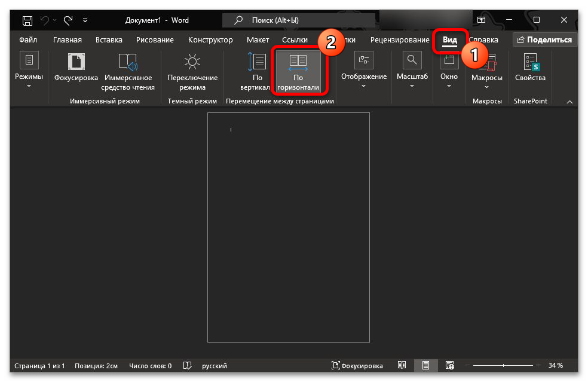Switch page movement to По вертикали
Screen dimensions: 588x382
pyautogui.click(x=257, y=72)
